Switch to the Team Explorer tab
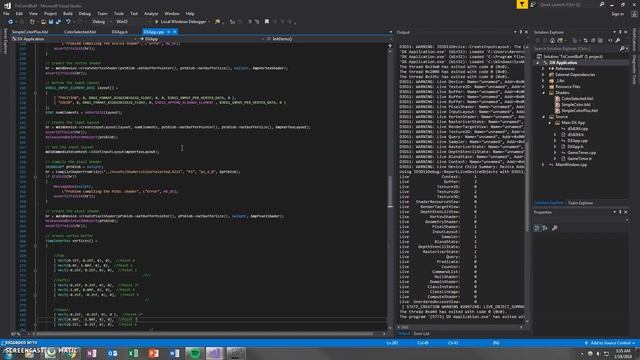Screen dimensions: 640x360 pos(580,203)
